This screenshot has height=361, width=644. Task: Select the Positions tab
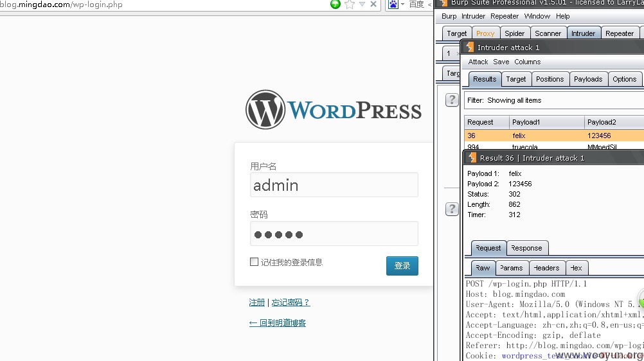(550, 79)
